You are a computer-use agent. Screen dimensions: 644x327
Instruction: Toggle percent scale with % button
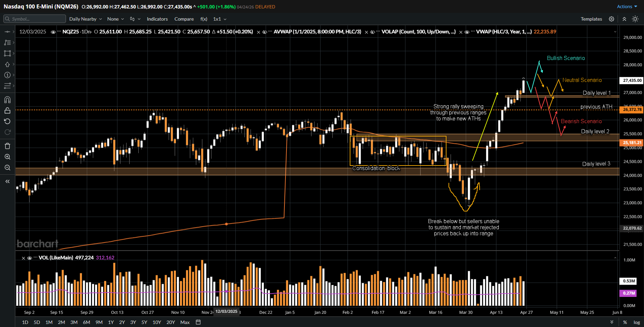tap(625, 322)
